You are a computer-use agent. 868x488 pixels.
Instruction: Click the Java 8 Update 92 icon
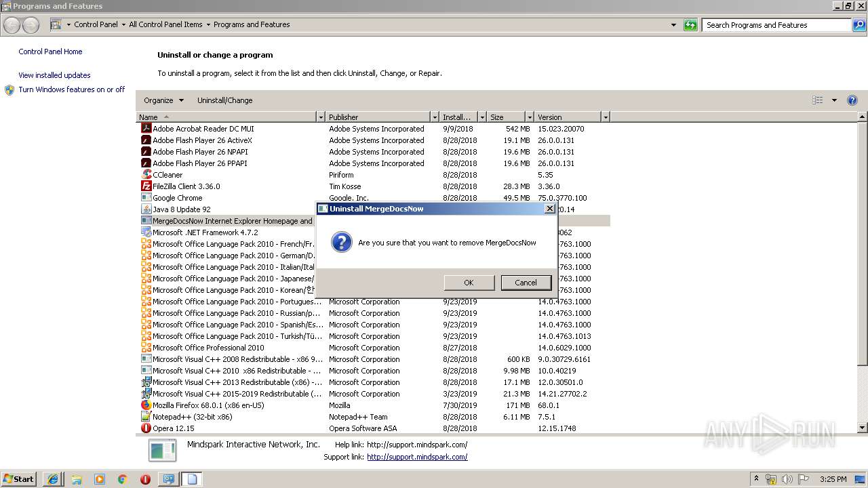click(146, 209)
